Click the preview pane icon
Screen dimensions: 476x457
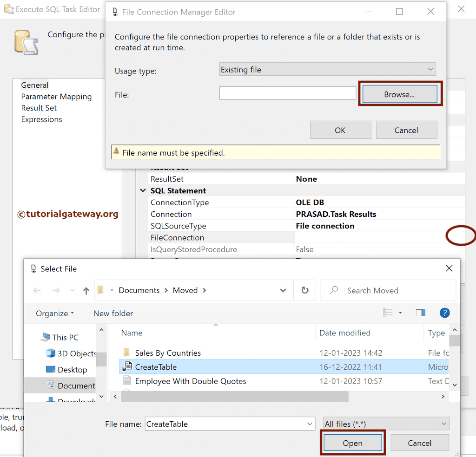point(421,313)
